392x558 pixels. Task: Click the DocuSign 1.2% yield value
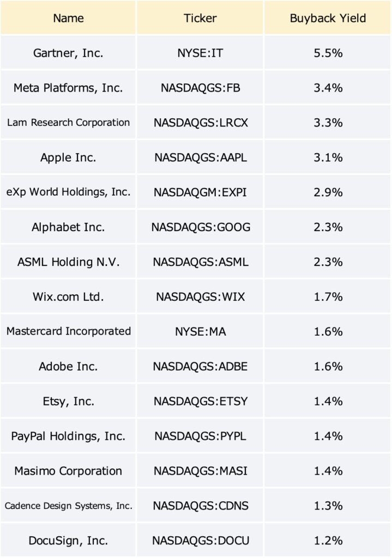click(x=328, y=541)
